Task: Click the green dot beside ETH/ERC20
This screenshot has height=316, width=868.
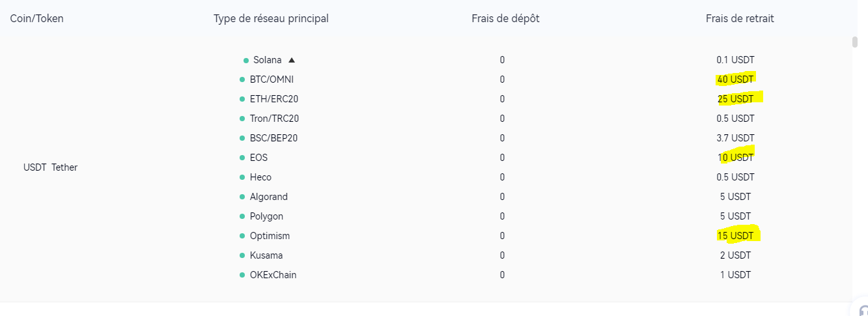Action: coord(242,99)
